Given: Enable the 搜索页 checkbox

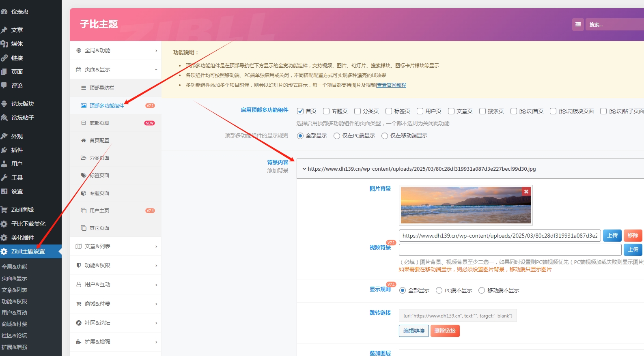Looking at the screenshot, I should point(482,111).
